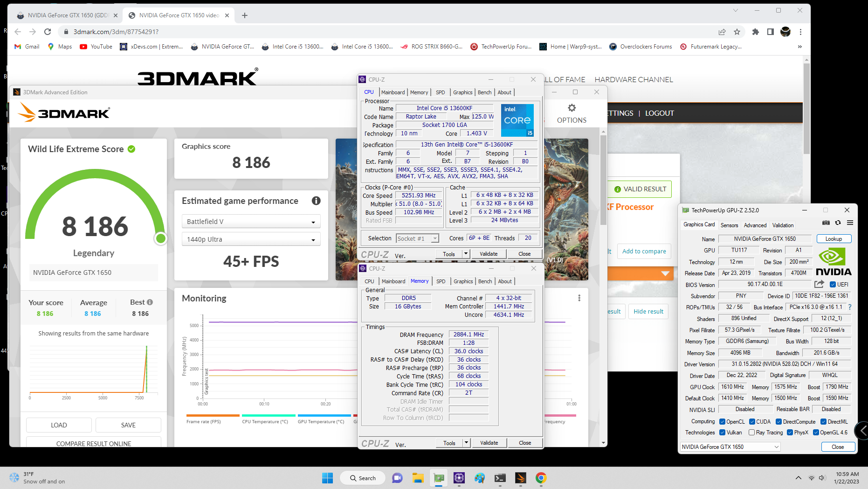Toggle the PhysX checkbox
The image size is (868, 489).
point(790,433)
